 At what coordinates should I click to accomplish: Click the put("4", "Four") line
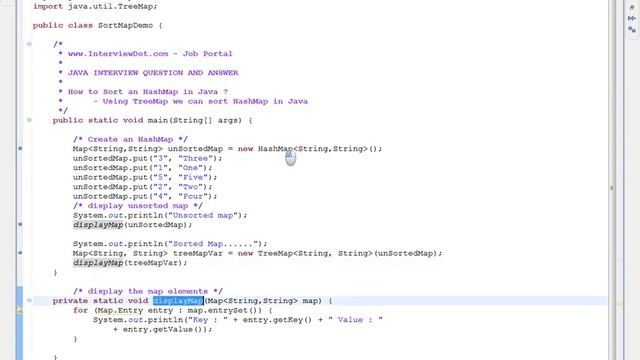pos(145,196)
